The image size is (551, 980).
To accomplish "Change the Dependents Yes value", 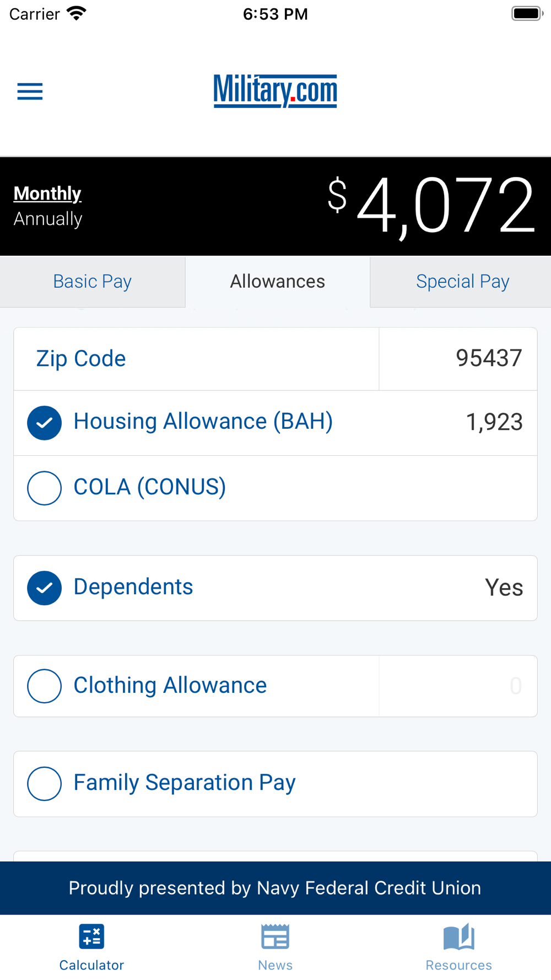I will (504, 588).
